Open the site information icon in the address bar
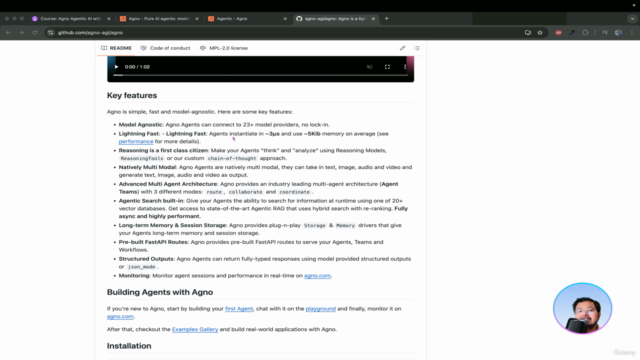Image resolution: width=640 pixels, height=360 pixels. pos(51,33)
